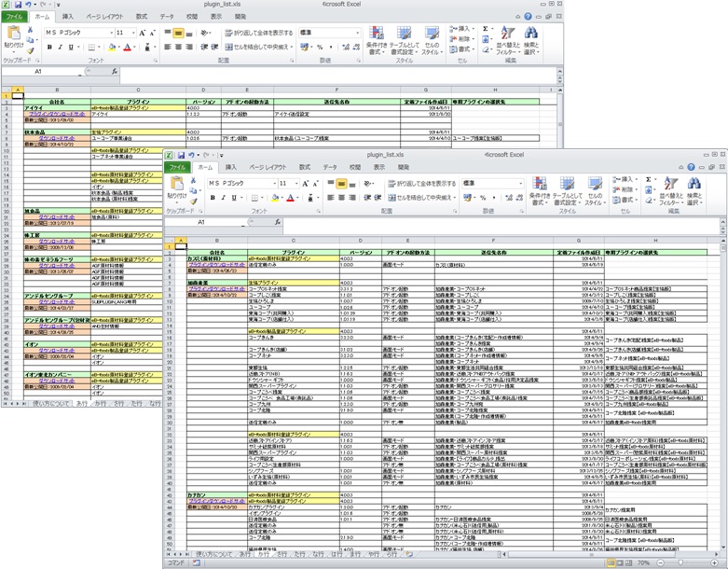Open paste options dropdown (貼り付け) in front window
728x569 pixels.
click(x=177, y=202)
